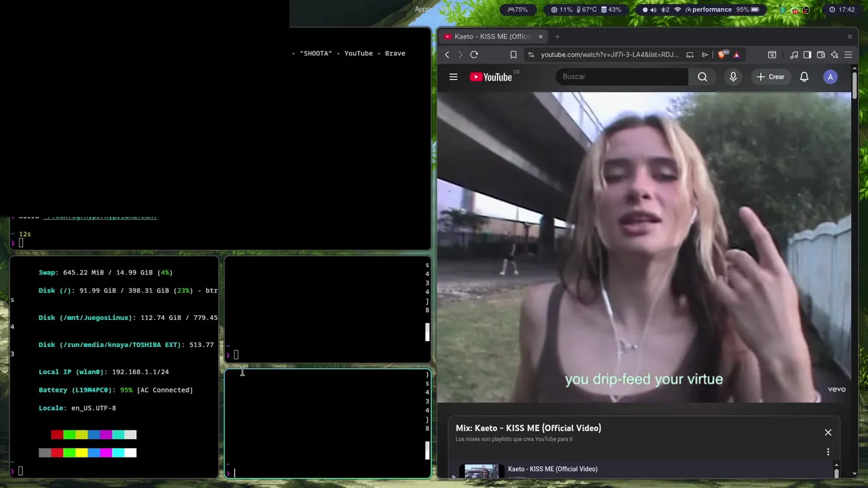Click the Disk (/run/media/knaya/TOSHIBA EXT) line

coord(126,345)
